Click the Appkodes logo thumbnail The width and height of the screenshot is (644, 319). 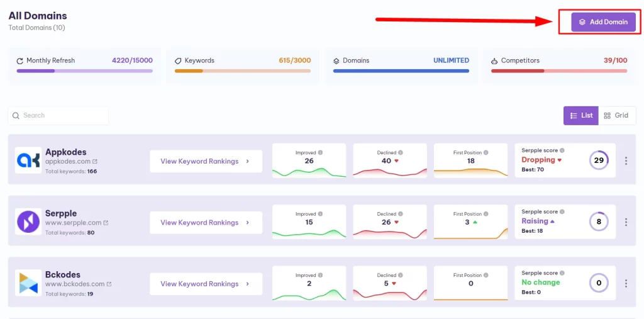click(28, 160)
